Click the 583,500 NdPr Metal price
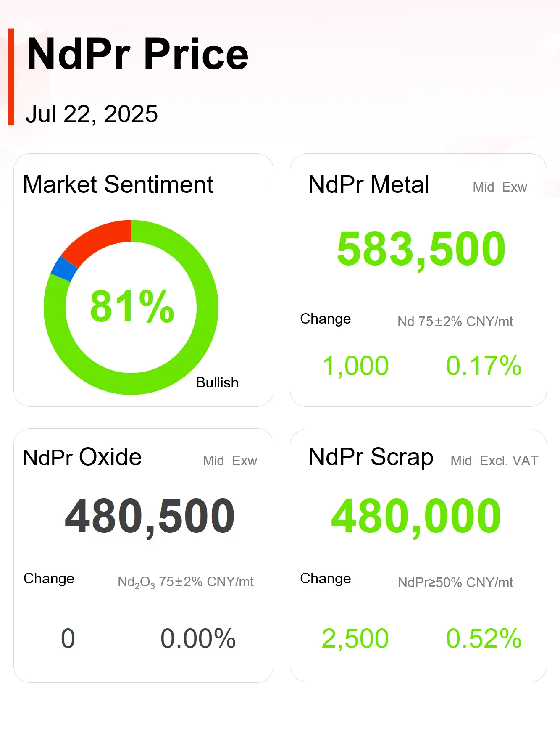This screenshot has height=743, width=560. coord(421,250)
